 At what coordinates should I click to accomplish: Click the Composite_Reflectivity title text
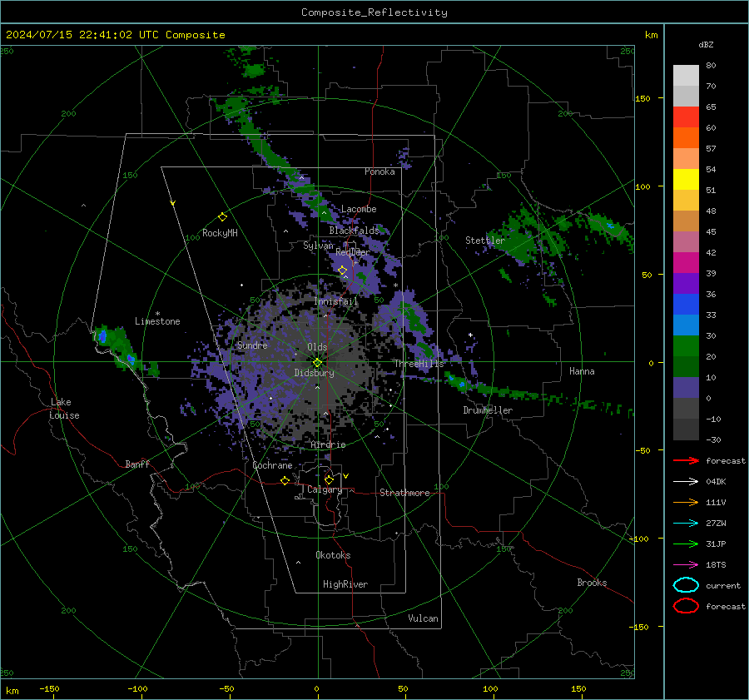374,12
